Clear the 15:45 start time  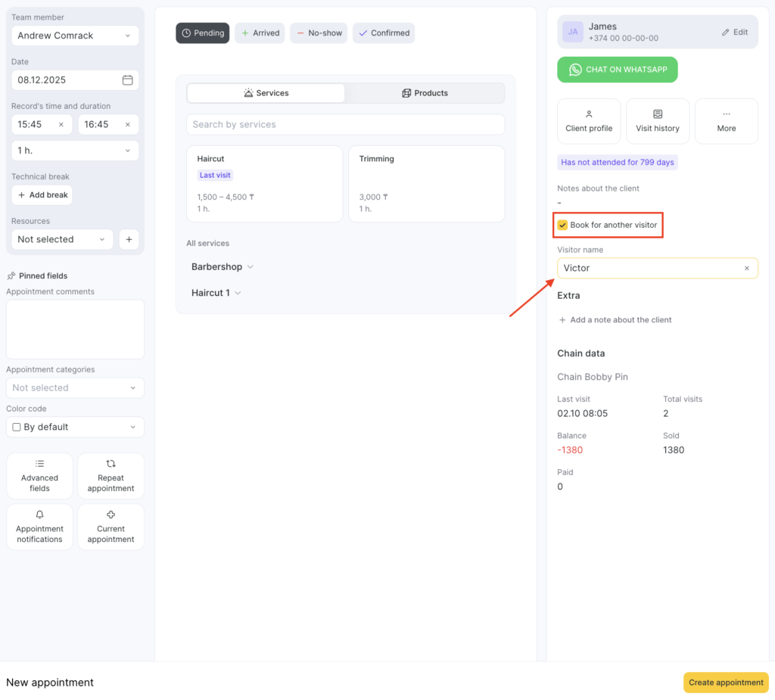(x=61, y=125)
